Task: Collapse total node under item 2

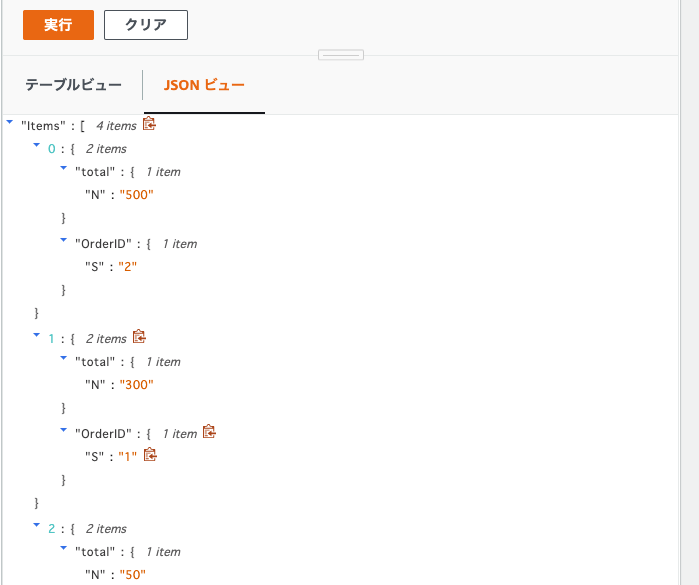Action: pos(64,549)
